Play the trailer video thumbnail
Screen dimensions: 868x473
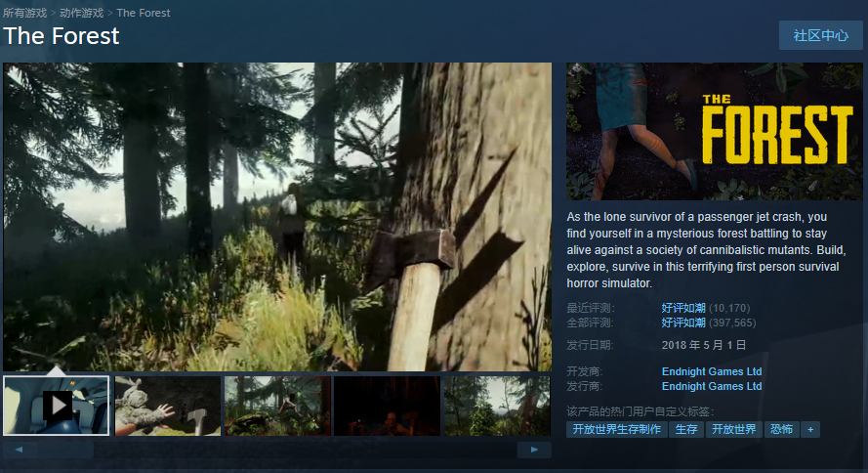click(56, 406)
